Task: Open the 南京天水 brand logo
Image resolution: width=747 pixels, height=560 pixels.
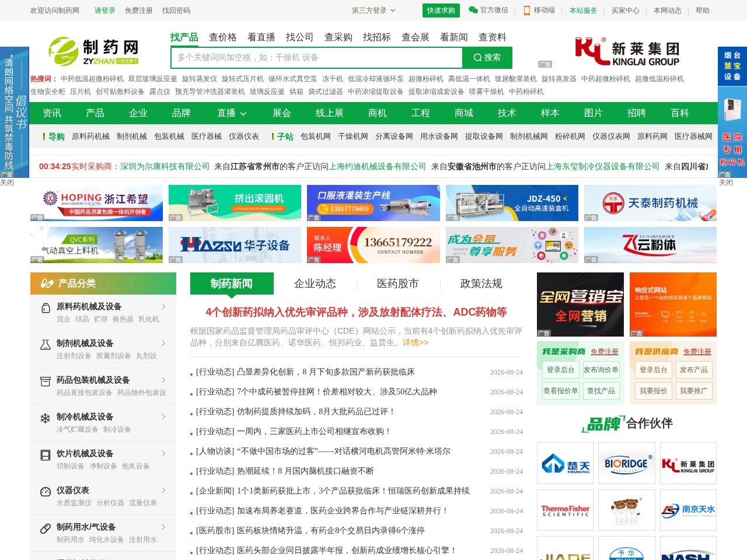Action: click(x=688, y=510)
